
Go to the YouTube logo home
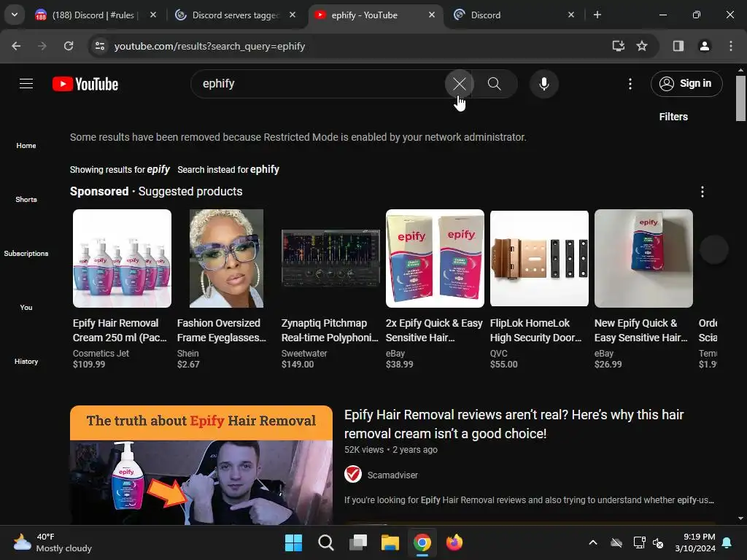(x=85, y=84)
